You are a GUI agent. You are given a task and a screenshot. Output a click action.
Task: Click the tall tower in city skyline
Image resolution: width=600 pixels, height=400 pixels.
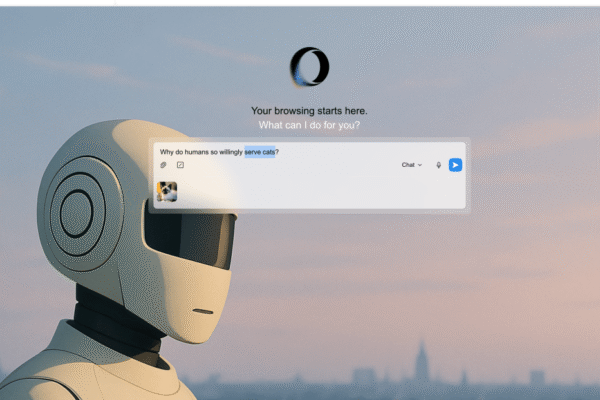click(420, 360)
